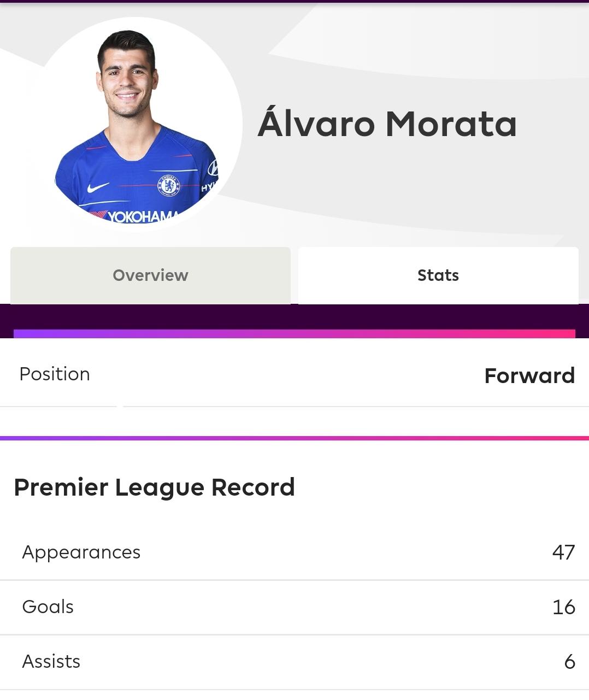589x700 pixels.
Task: Tap the Position label
Action: (55, 374)
